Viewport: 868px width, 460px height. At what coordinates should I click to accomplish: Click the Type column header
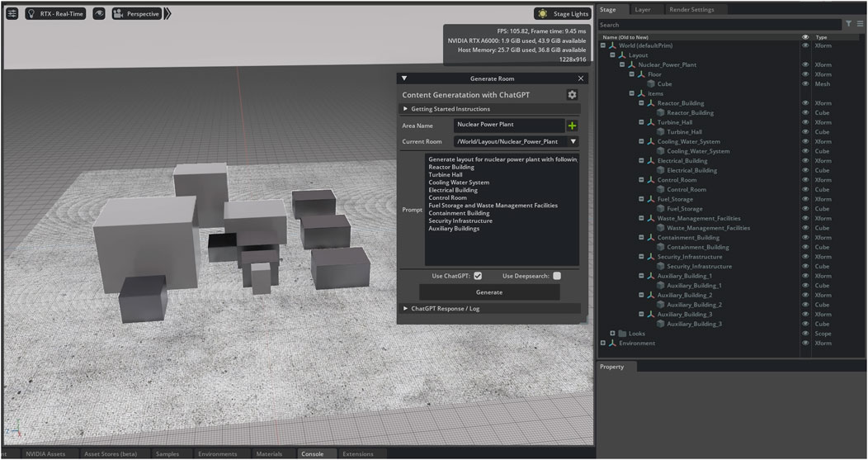821,37
